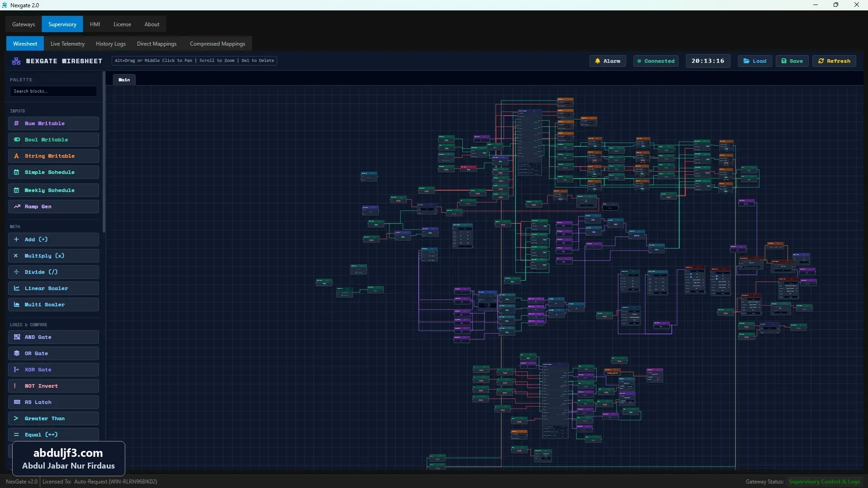Click the Nexgate Wiresheet logo icon
Image resolution: width=868 pixels, height=488 pixels.
pos(16,61)
